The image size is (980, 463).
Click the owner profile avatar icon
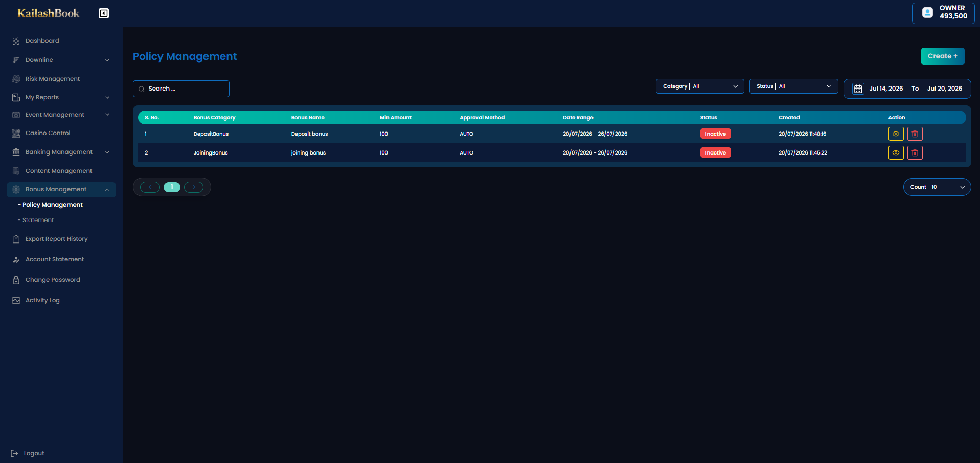click(927, 12)
